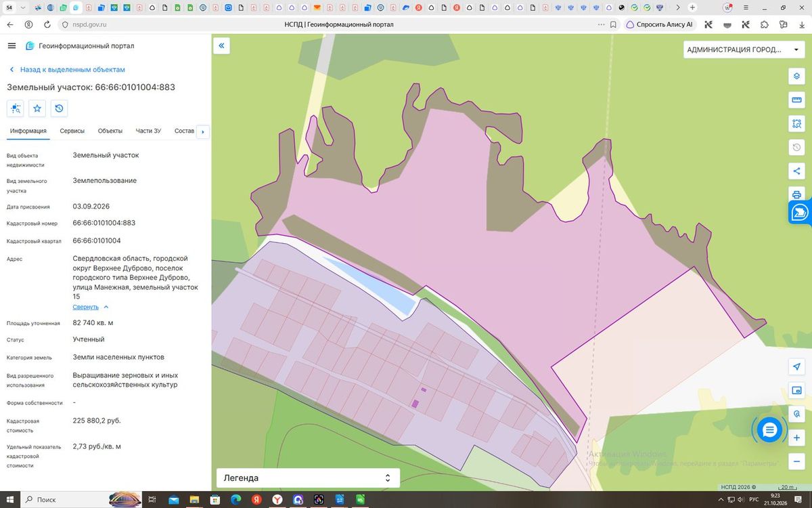Click the share map icon
The image size is (812, 508).
click(x=796, y=171)
